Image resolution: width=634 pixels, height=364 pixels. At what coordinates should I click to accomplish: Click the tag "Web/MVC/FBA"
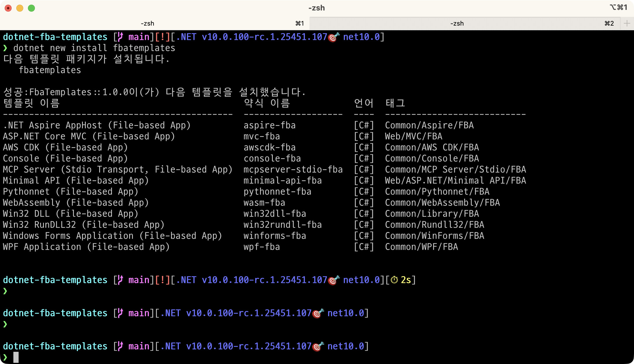(414, 136)
